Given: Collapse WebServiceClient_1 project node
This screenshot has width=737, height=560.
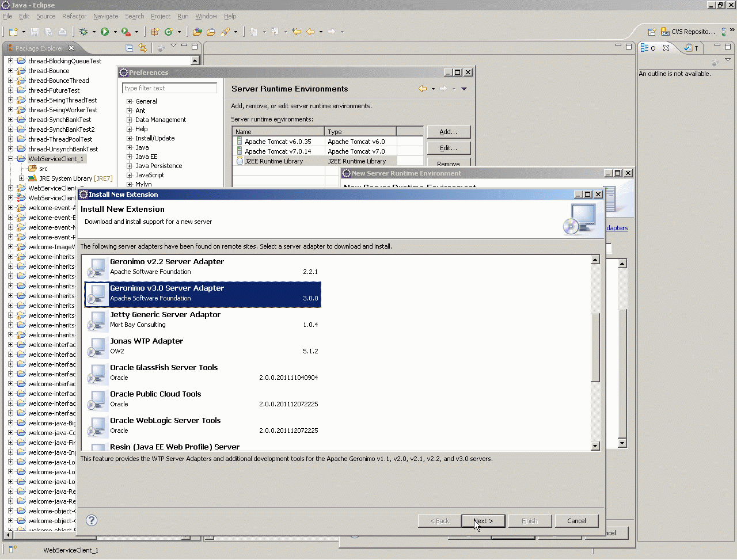Looking at the screenshot, I should [10, 159].
